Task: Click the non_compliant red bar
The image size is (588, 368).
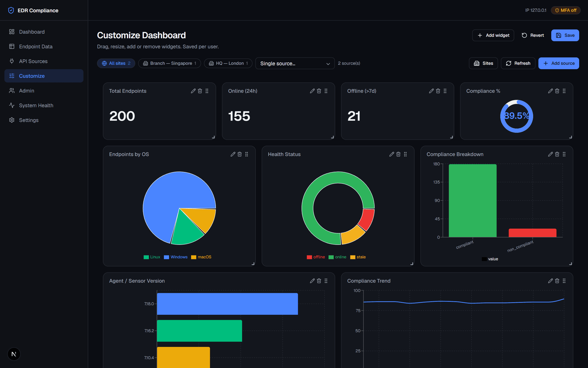Action: 532,233
